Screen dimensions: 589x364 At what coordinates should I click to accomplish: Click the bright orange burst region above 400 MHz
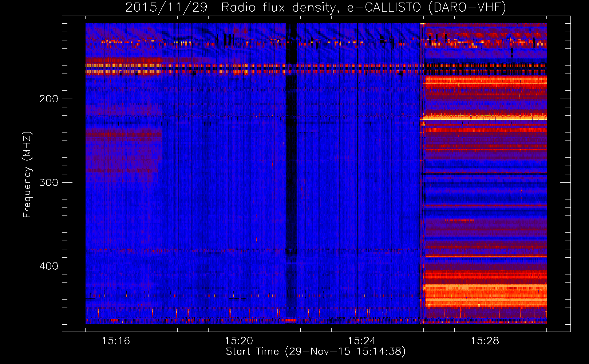click(x=486, y=295)
